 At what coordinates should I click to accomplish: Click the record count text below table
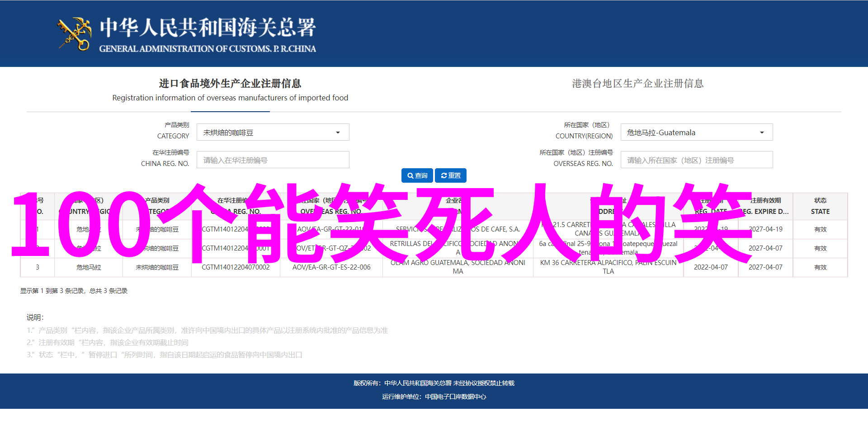click(74, 291)
